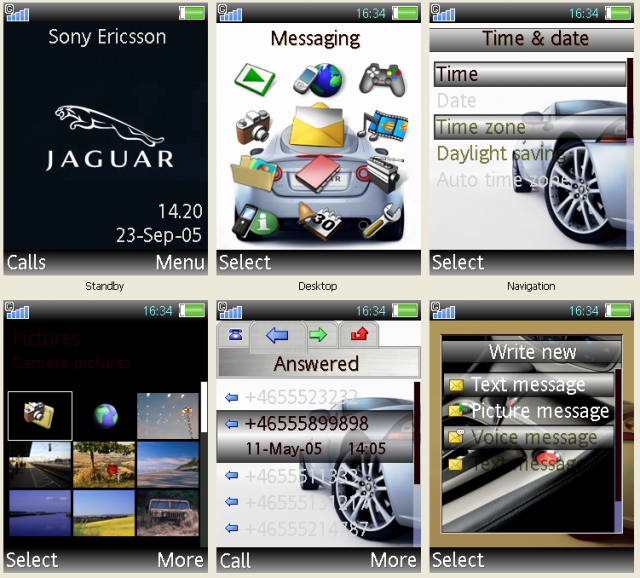Click the Jaguar logo on Standby screen
The width and height of the screenshot is (640, 578).
(x=109, y=138)
